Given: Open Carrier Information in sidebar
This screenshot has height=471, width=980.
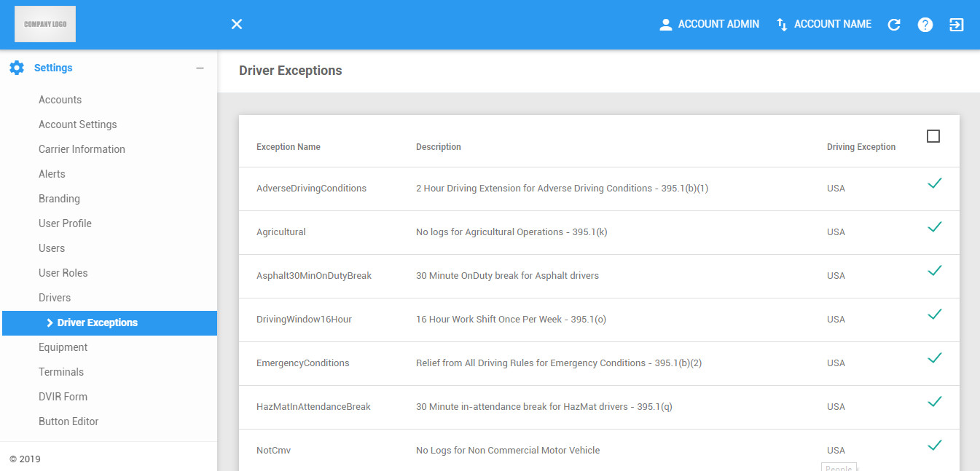Looking at the screenshot, I should click(x=82, y=149).
